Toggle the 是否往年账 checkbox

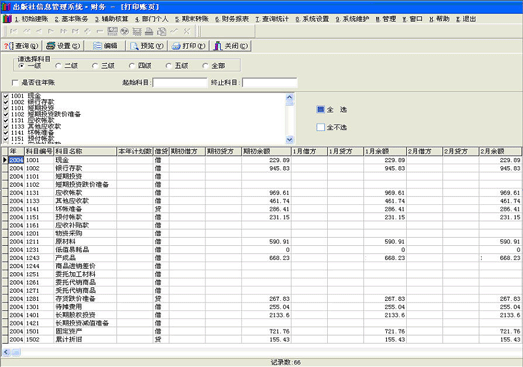point(15,82)
